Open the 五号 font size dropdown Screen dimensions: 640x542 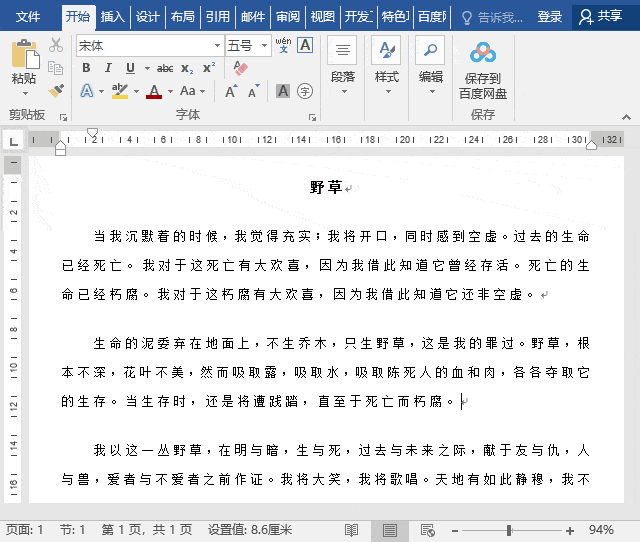(x=263, y=46)
